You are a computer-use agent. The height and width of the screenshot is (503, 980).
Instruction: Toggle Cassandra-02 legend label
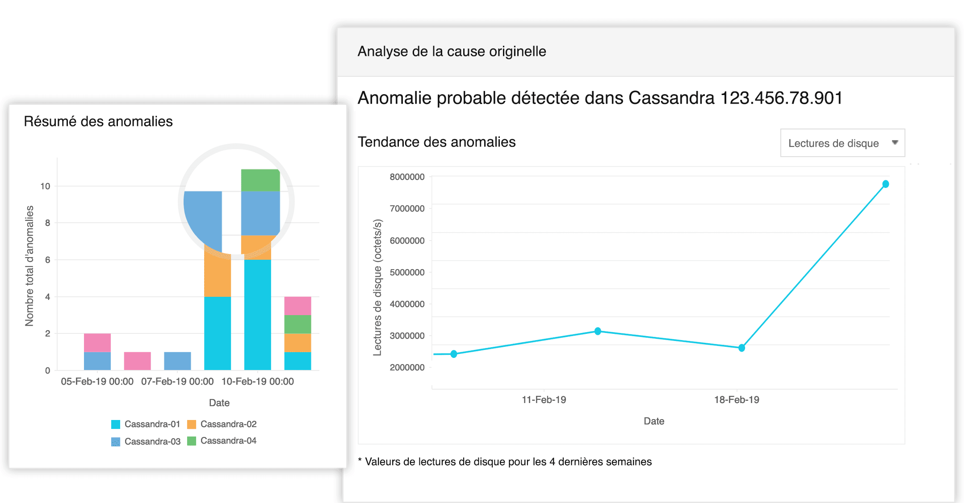[x=228, y=424]
